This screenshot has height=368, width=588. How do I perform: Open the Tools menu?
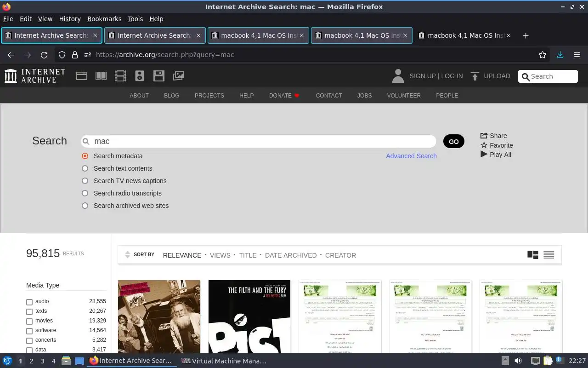[x=136, y=19]
